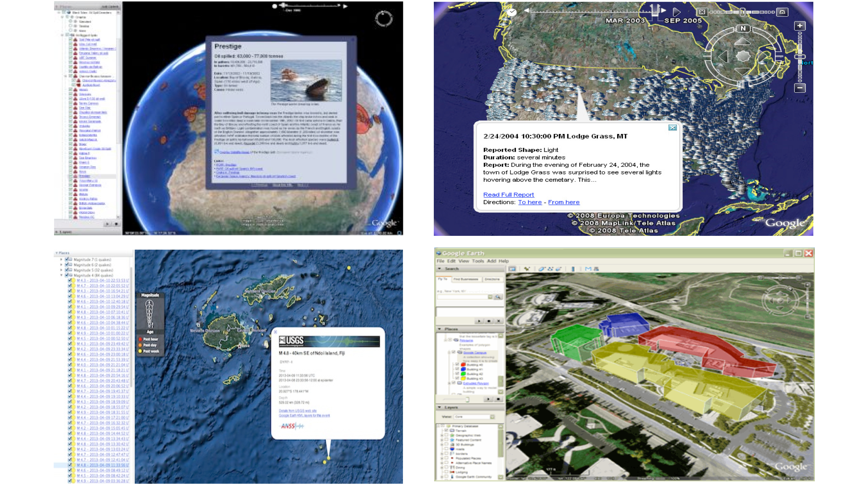Click From here directions link
The height and width of the screenshot is (484, 868).
point(563,202)
